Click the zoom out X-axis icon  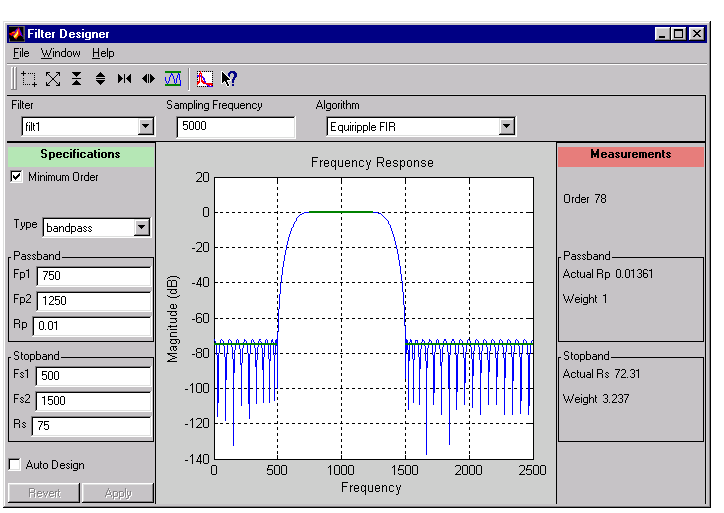(x=148, y=78)
